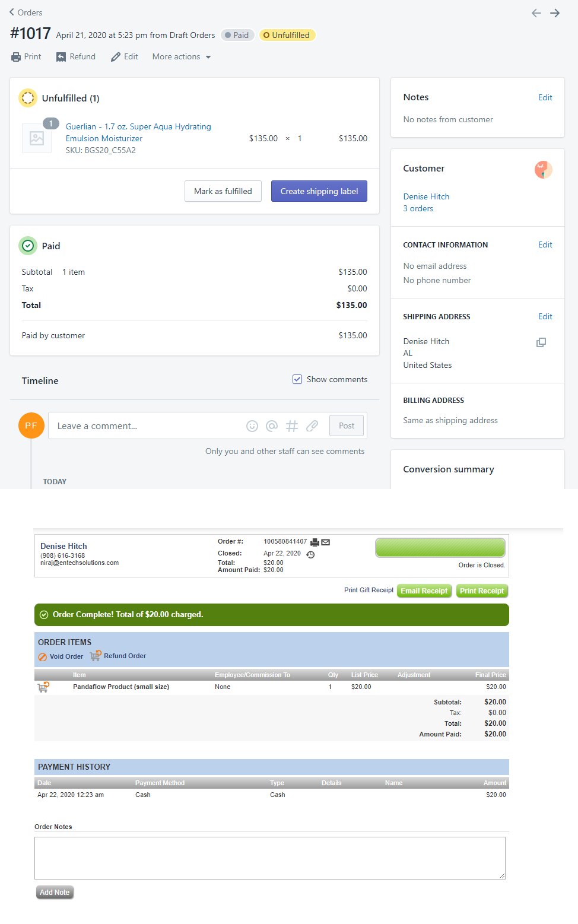Open Denise Hitch customer link

tap(426, 196)
